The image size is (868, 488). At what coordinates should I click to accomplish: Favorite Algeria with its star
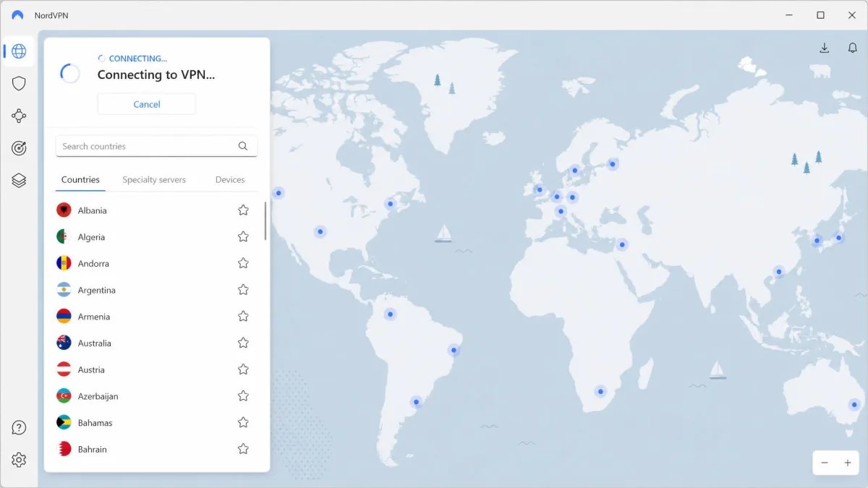243,236
